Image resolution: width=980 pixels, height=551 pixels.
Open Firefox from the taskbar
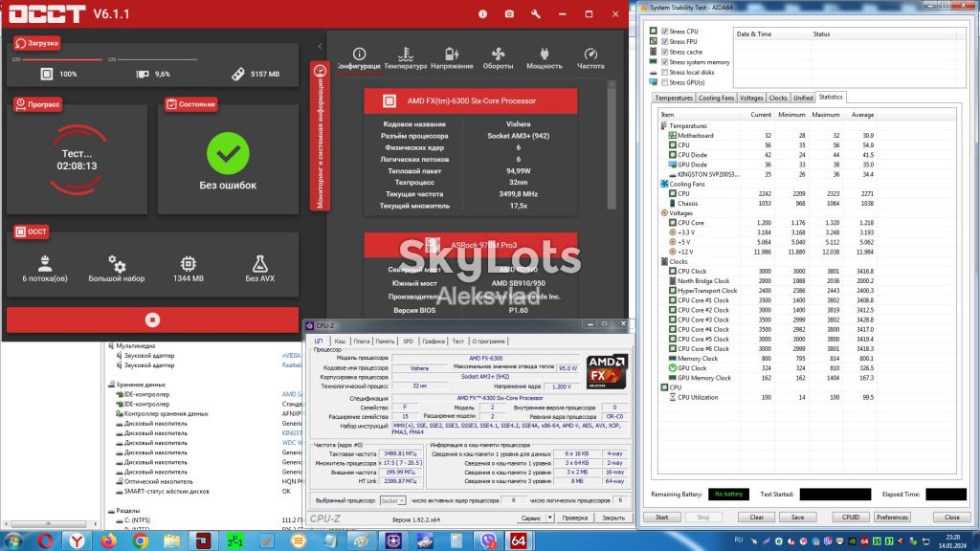pos(108,540)
